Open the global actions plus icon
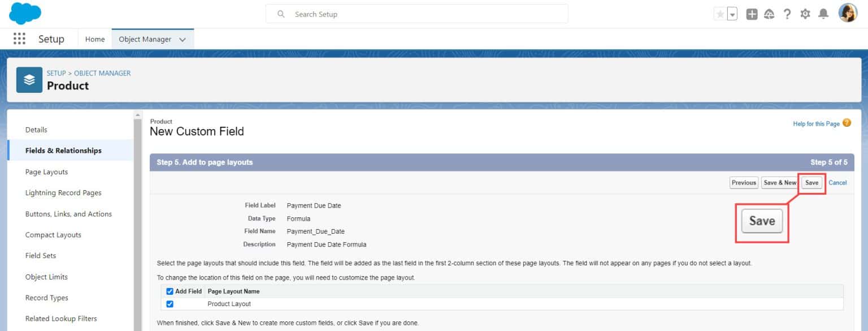Screen dimensions: 868x331 (x=752, y=14)
